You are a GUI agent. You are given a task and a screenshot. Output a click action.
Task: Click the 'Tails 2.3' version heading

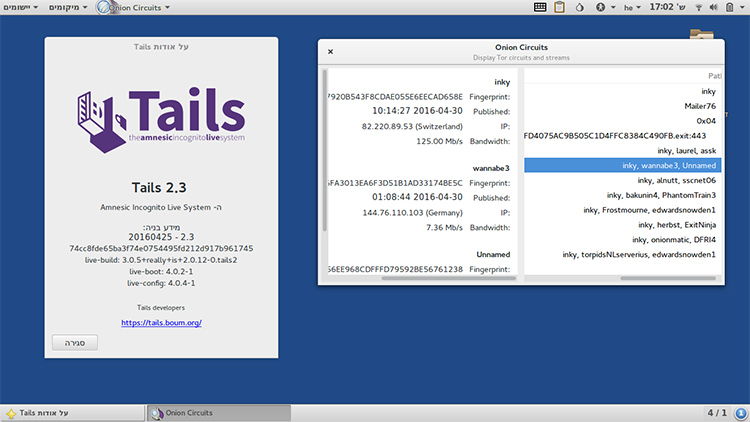(x=159, y=188)
